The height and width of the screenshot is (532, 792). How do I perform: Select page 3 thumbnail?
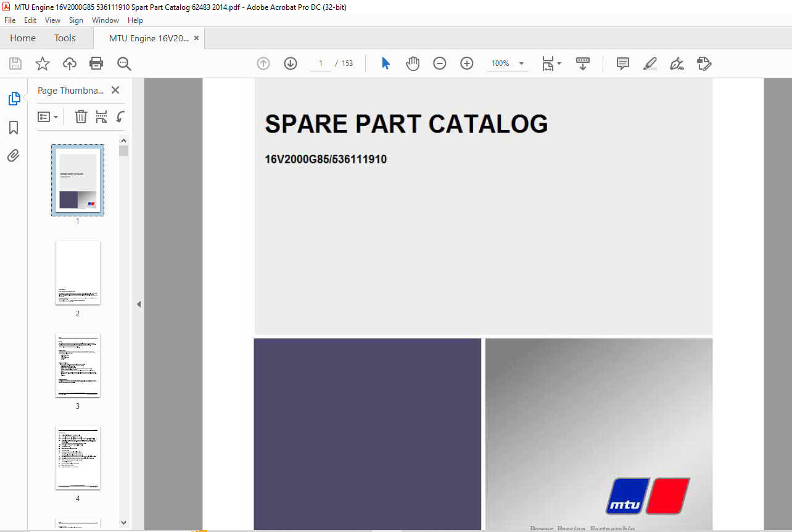(x=78, y=365)
